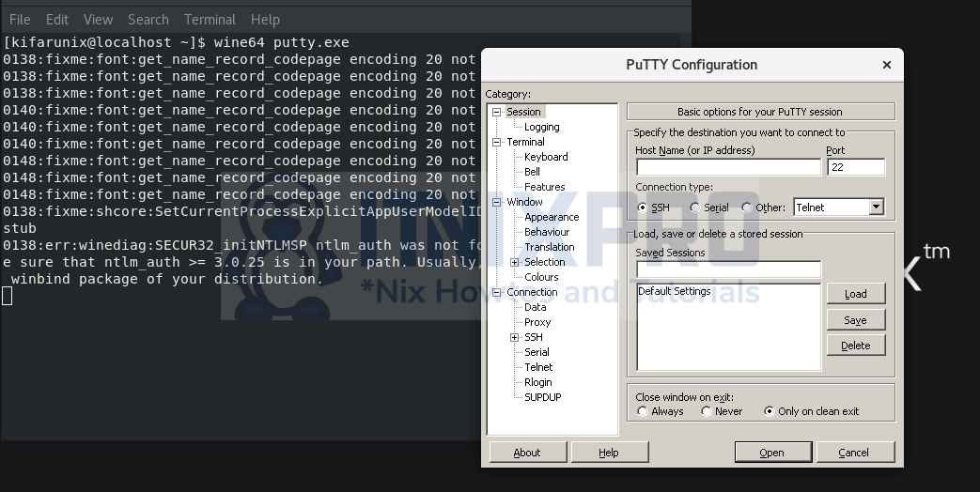
Task: Select the Serial category in tree
Action: [x=537, y=352]
